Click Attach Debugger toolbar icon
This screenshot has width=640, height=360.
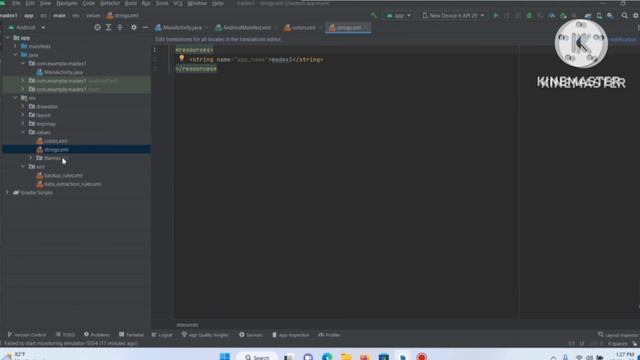[x=563, y=16]
